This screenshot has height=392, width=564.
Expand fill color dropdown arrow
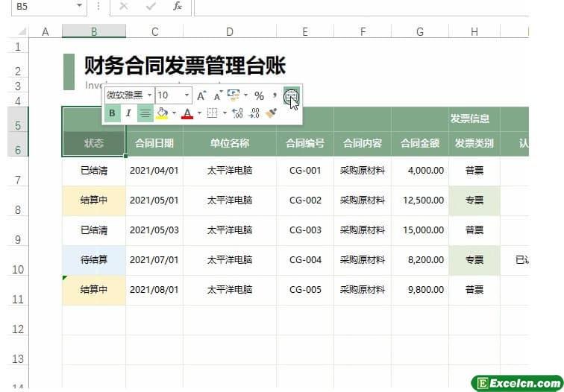[174, 113]
